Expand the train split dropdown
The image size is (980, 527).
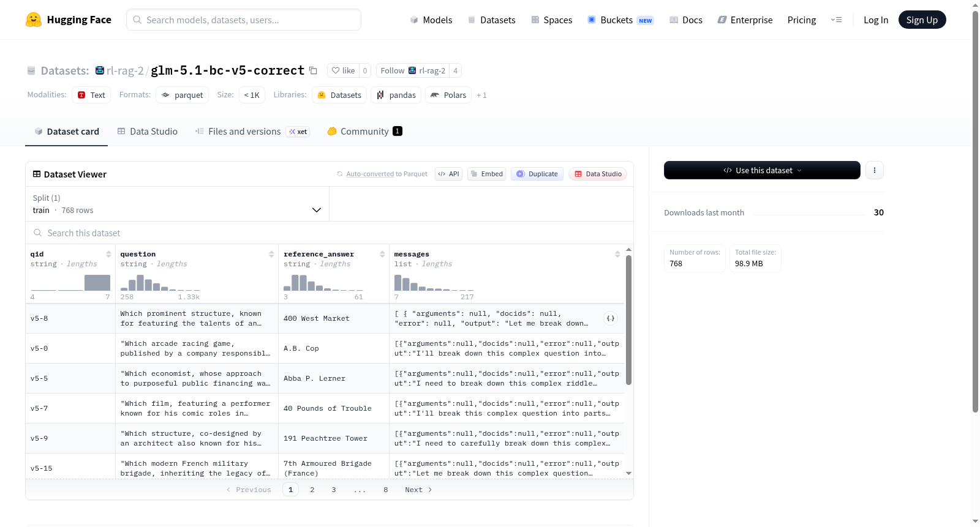tap(177, 204)
